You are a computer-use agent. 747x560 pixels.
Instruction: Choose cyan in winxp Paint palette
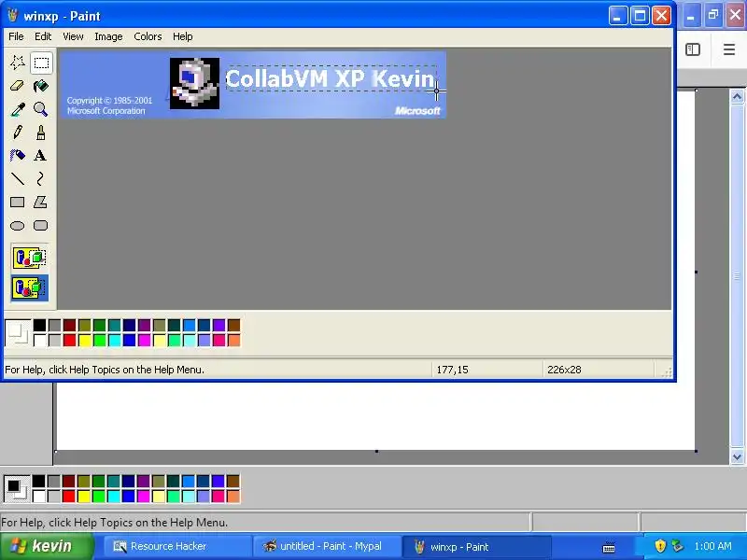tap(114, 340)
